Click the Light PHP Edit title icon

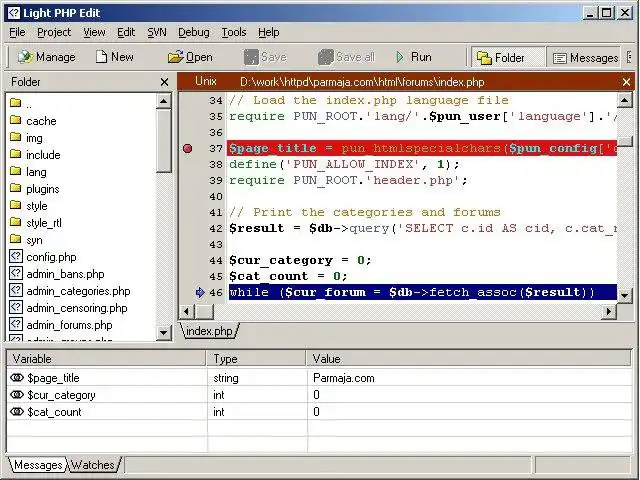13,13
